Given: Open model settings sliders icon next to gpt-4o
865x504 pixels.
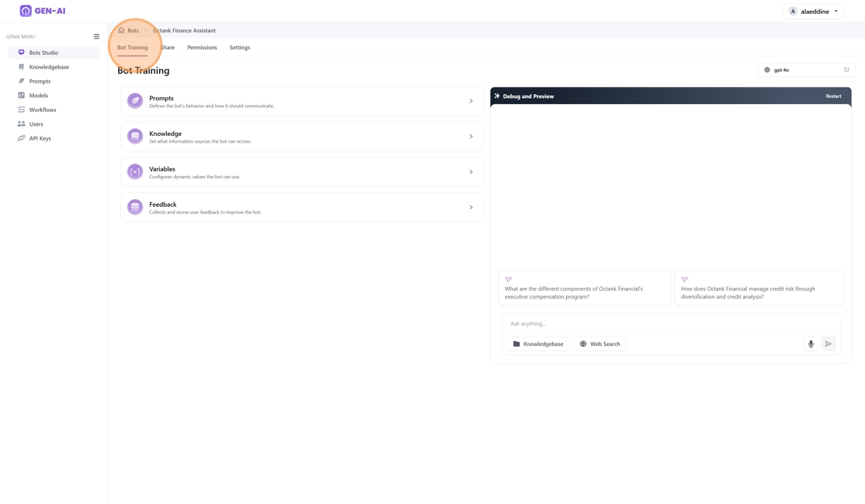Looking at the screenshot, I should 846,70.
